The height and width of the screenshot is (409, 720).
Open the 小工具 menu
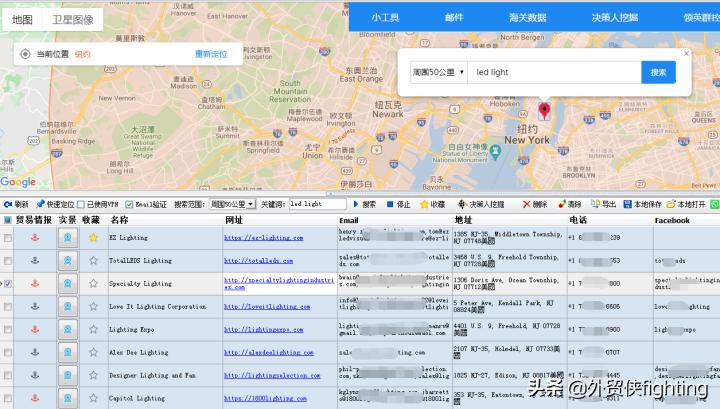[x=385, y=17]
